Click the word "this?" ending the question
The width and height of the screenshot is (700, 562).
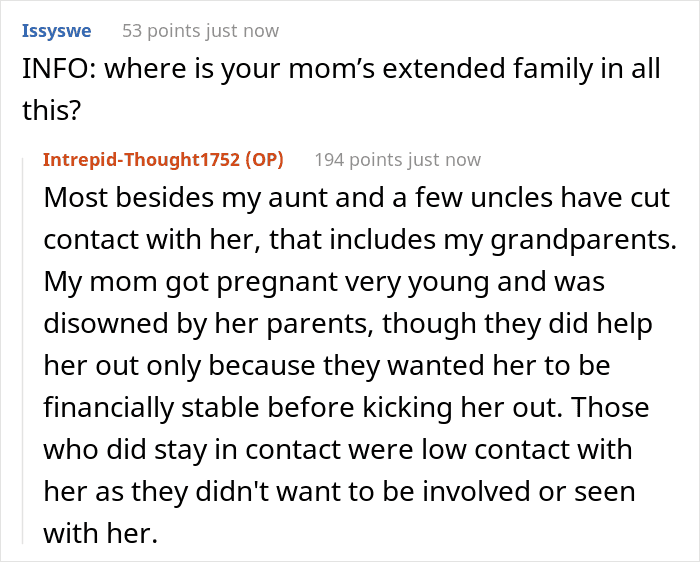click(51, 110)
